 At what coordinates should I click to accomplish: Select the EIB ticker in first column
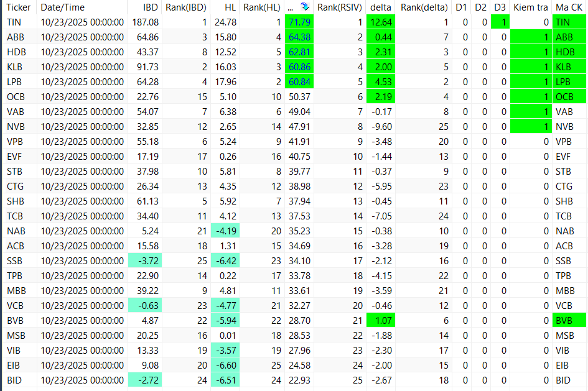(14, 366)
